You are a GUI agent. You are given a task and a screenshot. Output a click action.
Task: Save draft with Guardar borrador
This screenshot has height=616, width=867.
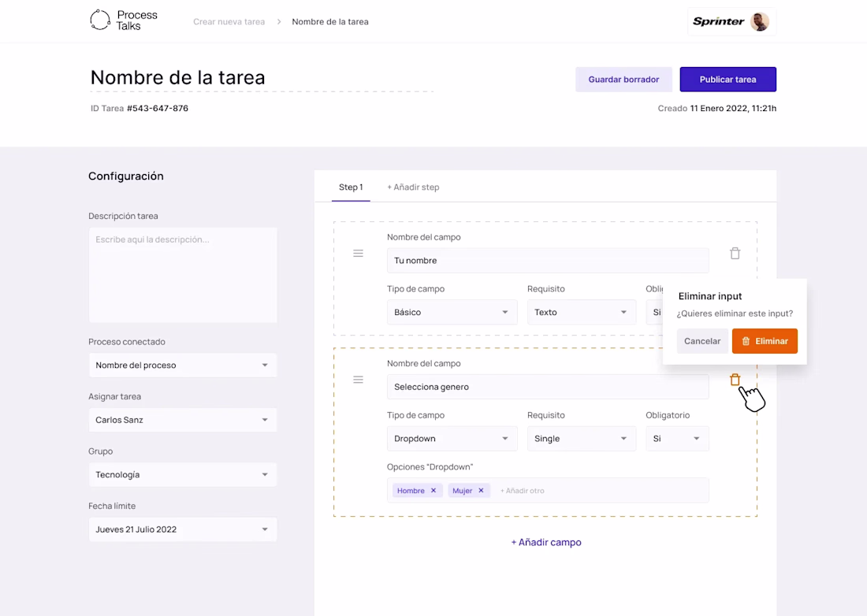coord(623,80)
